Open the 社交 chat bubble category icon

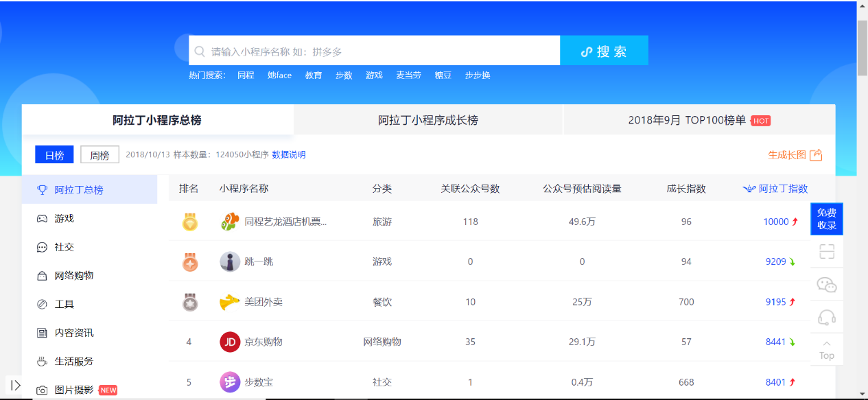click(41, 247)
